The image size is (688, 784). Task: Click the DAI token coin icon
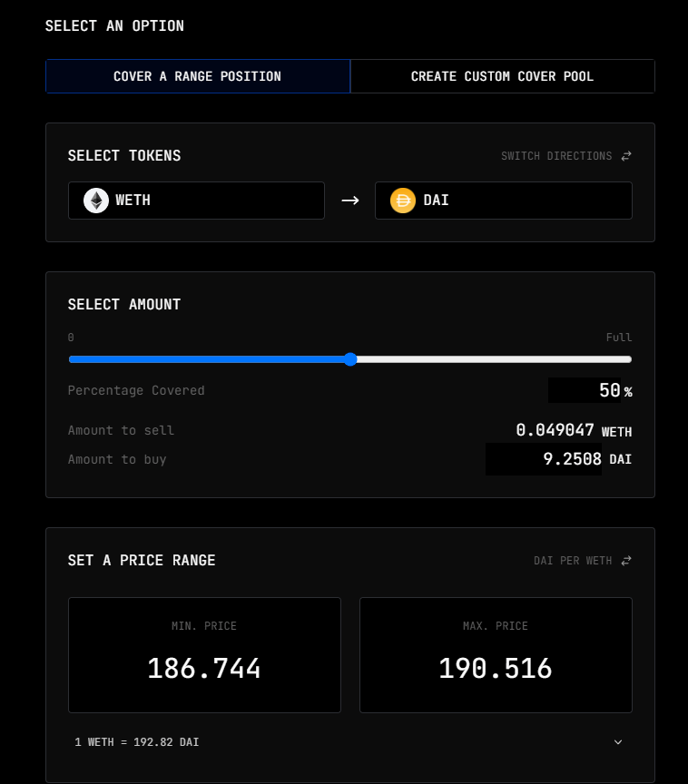click(403, 201)
